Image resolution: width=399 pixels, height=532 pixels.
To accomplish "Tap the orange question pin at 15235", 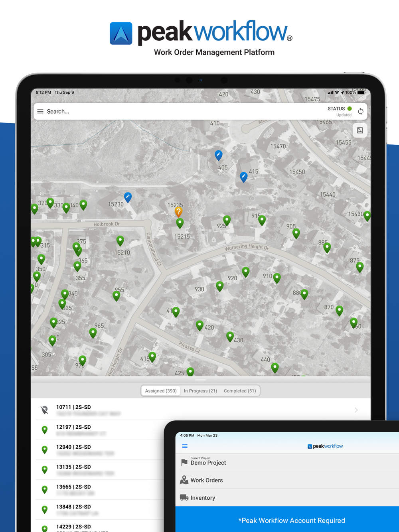I will coord(179,212).
